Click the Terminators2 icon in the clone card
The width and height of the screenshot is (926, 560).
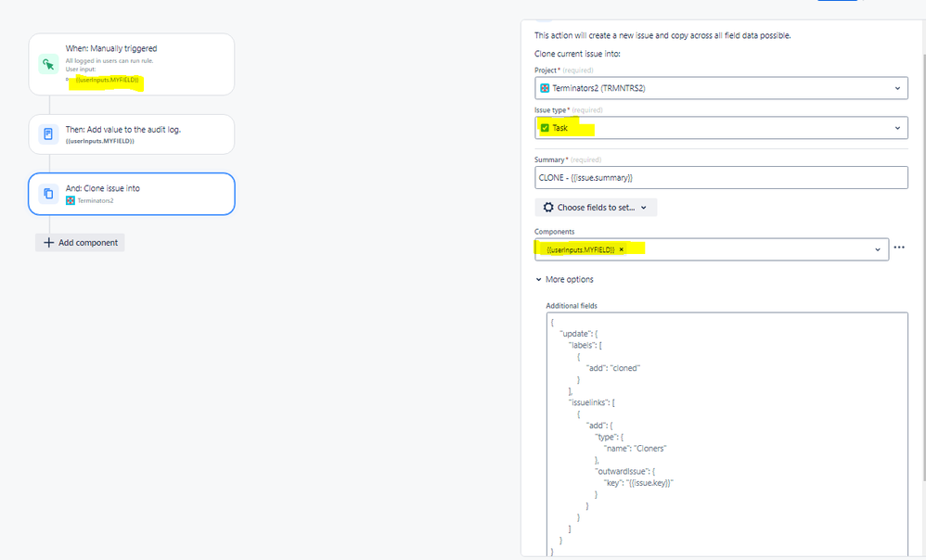[71, 200]
